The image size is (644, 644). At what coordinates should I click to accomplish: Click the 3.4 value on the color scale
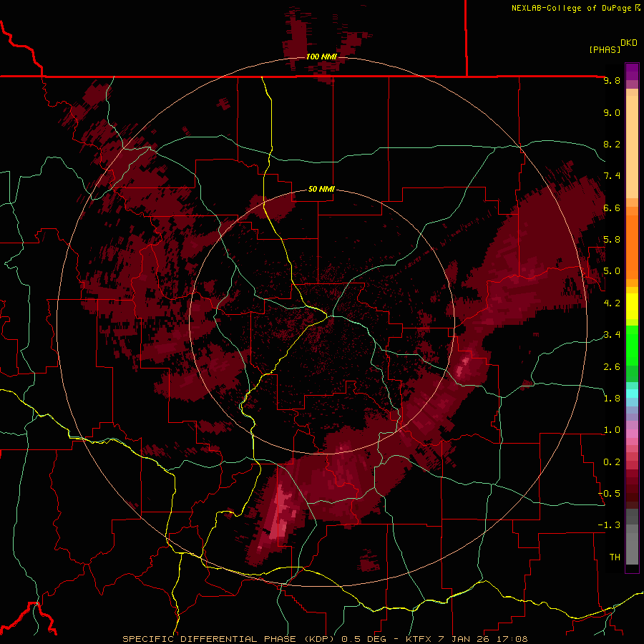click(x=612, y=335)
